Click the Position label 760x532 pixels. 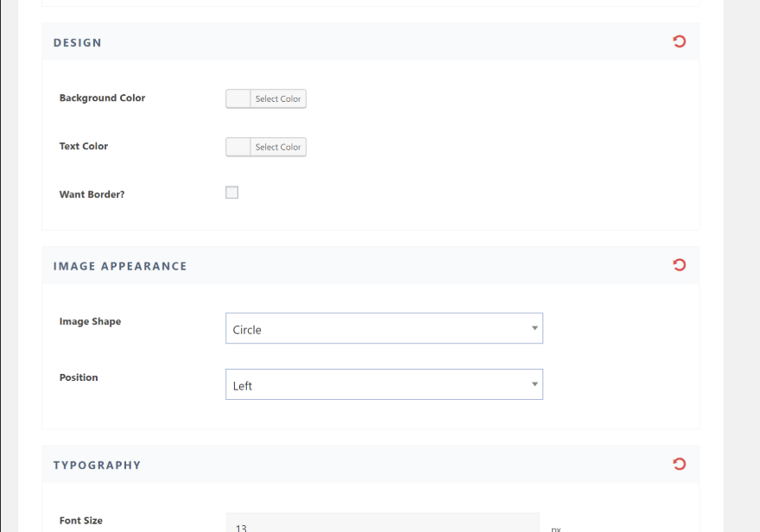coord(79,377)
